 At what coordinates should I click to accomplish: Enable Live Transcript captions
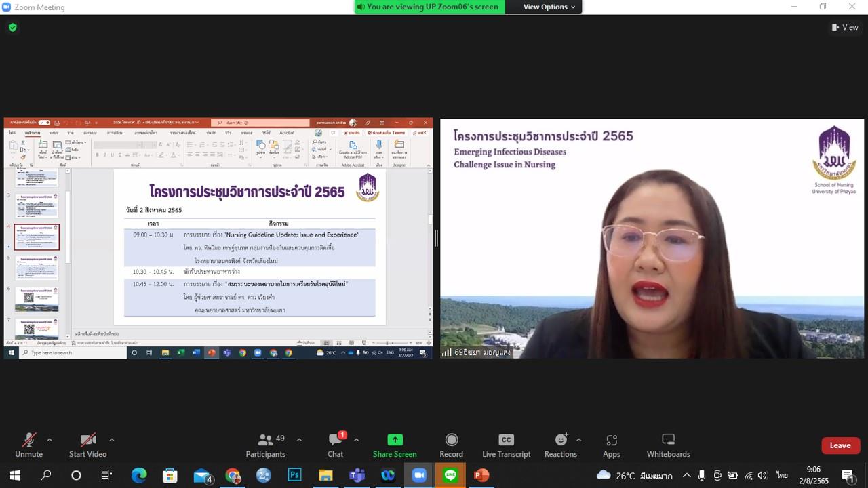[x=507, y=445]
